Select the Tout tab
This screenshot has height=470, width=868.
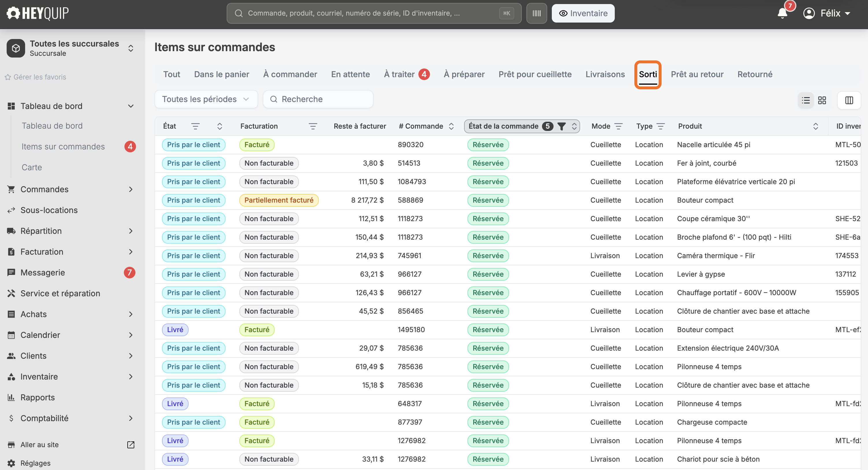[x=172, y=74]
